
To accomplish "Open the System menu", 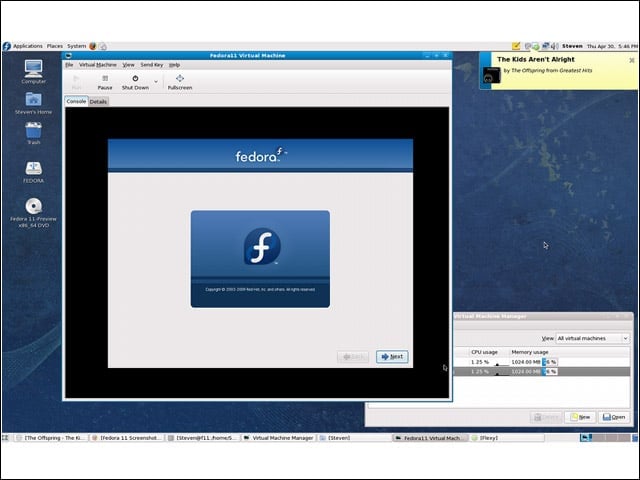I will 76,46.
